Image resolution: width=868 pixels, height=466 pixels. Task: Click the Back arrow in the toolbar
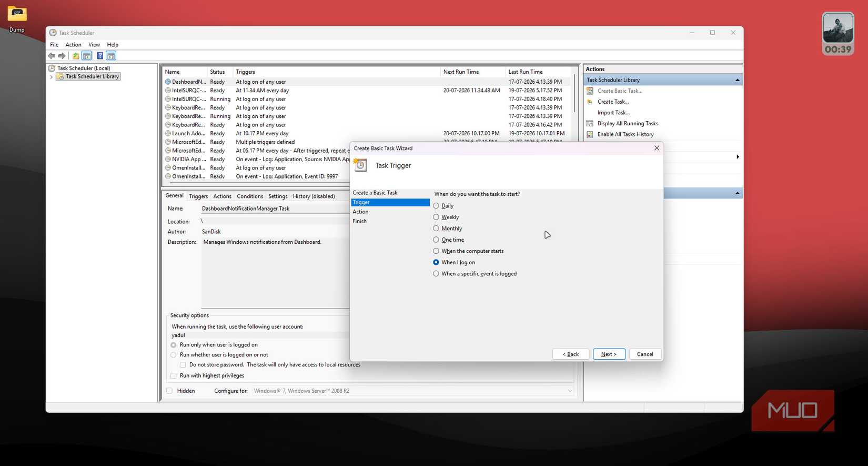click(x=52, y=56)
